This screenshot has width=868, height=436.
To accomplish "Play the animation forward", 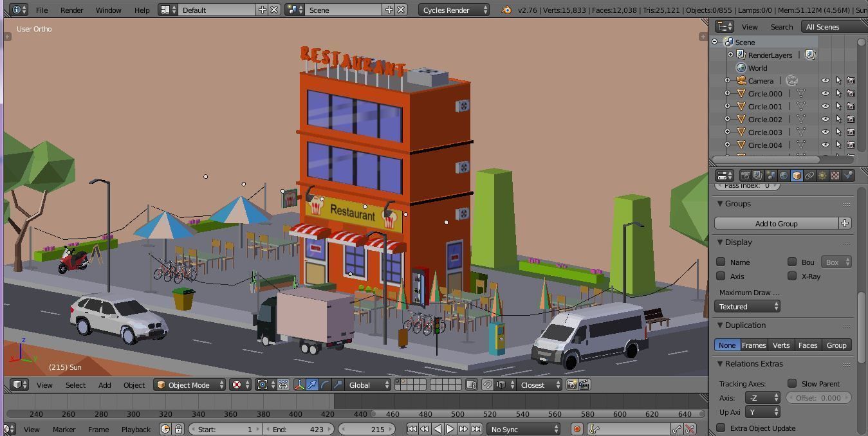I will pyautogui.click(x=450, y=429).
